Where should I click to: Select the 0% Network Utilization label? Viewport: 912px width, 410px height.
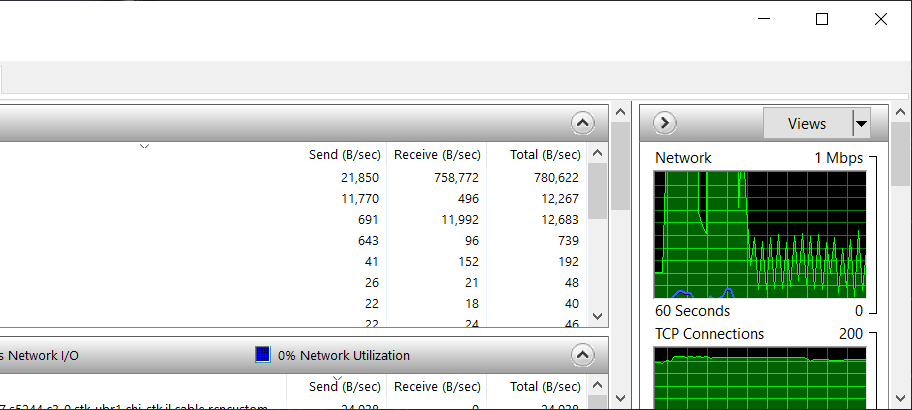(344, 355)
